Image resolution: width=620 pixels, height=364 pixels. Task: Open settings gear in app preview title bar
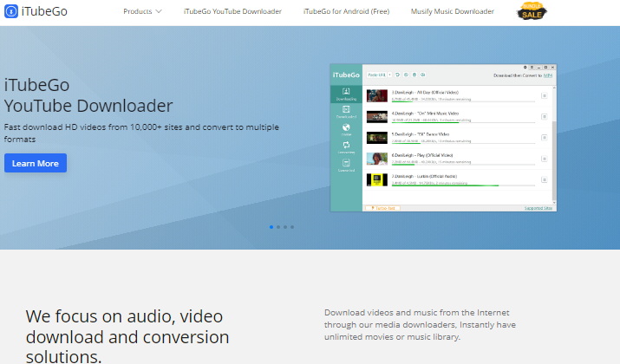click(x=525, y=68)
